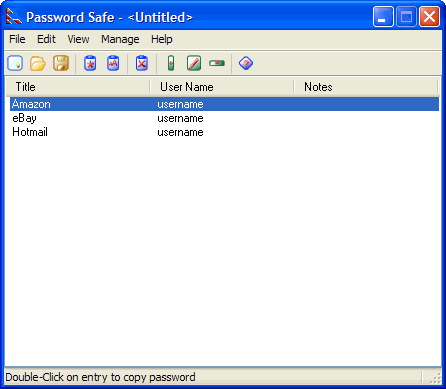446x389 pixels.
Task: Open the File menu
Action: (17, 39)
